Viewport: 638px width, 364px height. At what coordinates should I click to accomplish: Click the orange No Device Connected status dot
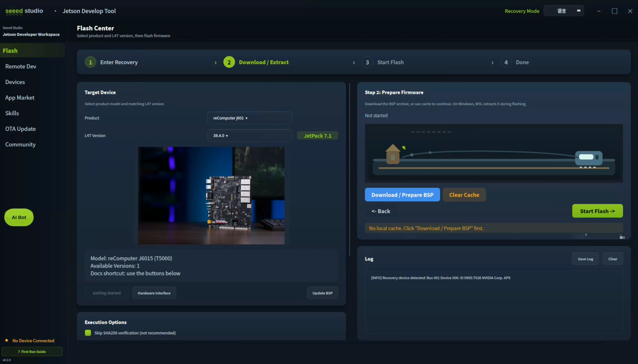tap(7, 340)
